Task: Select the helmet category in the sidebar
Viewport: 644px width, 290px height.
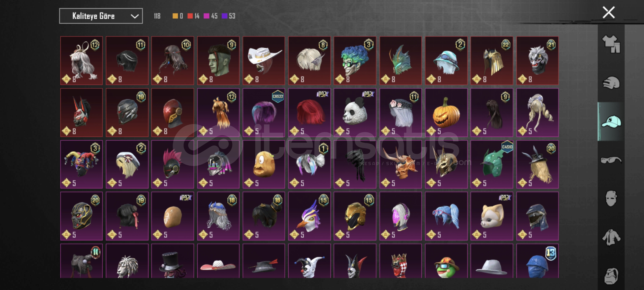Action: [611, 83]
